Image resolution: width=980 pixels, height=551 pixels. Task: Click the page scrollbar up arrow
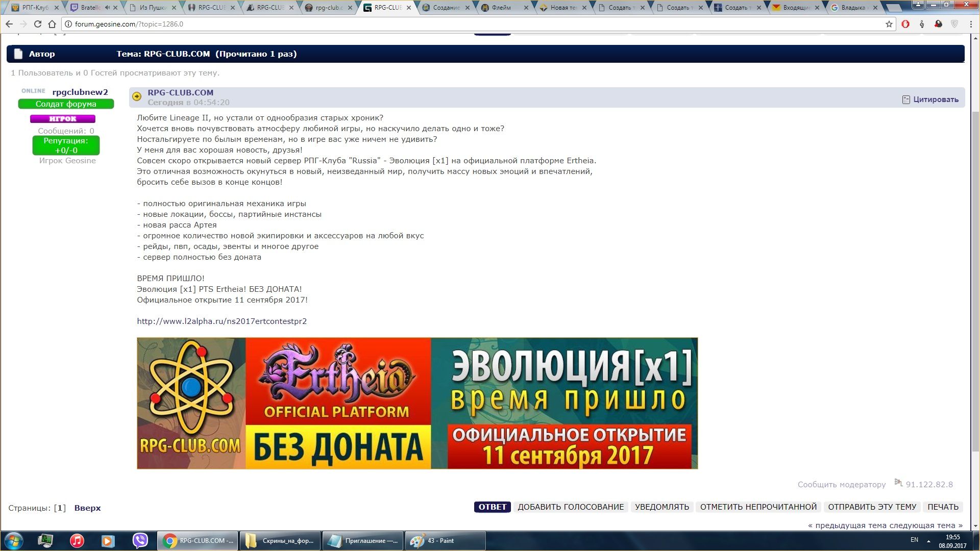point(975,38)
